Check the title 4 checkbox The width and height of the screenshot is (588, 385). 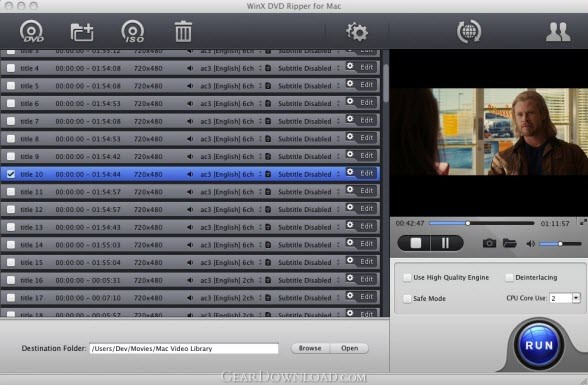pos(11,68)
